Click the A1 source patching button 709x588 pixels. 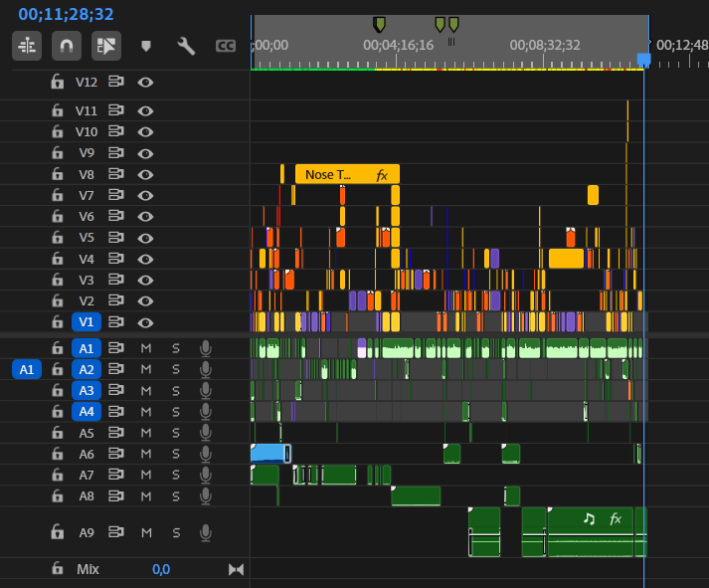27,369
